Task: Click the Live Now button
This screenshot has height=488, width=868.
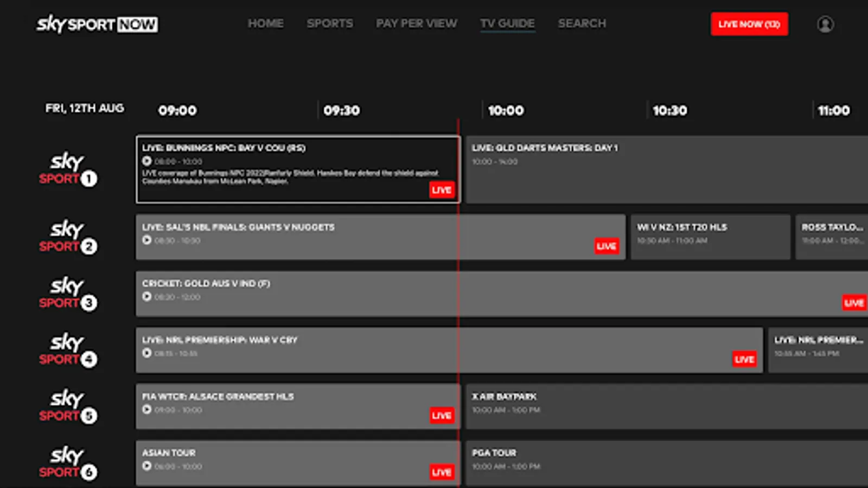Action: point(749,24)
